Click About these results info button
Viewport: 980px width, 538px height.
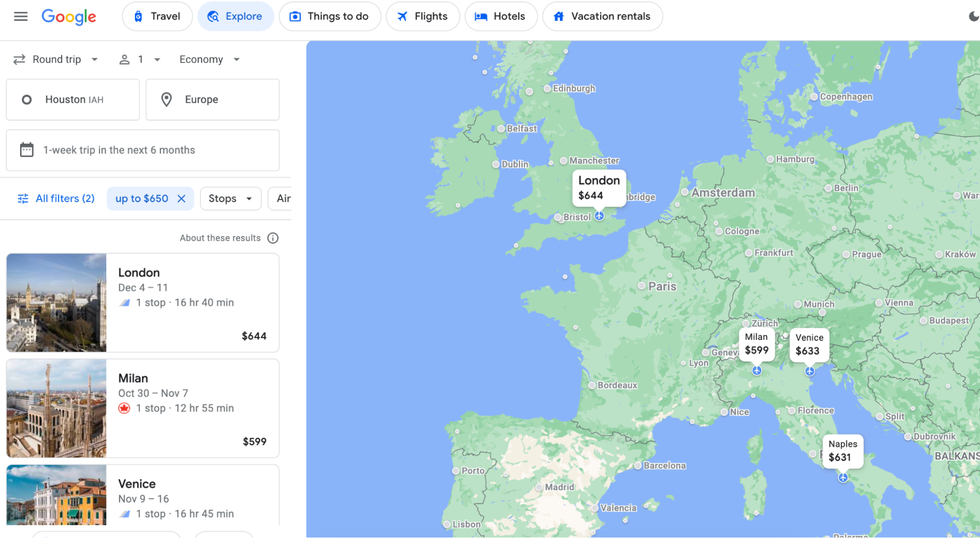pyautogui.click(x=272, y=237)
